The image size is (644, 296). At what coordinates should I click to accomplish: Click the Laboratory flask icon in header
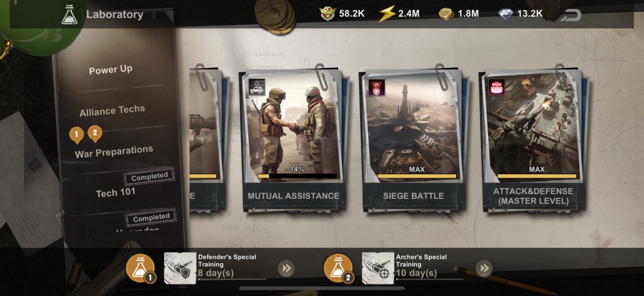pos(69,14)
